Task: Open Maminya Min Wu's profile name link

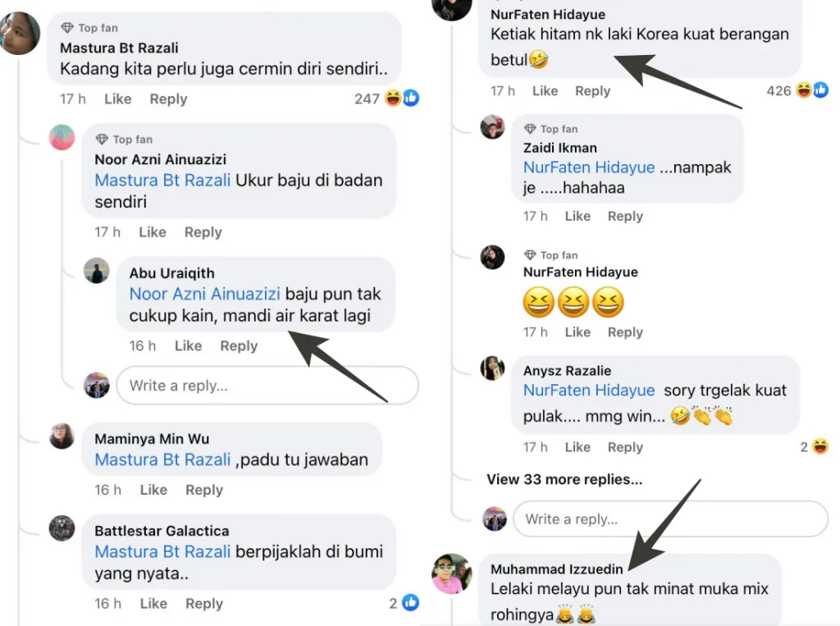Action: click(152, 439)
